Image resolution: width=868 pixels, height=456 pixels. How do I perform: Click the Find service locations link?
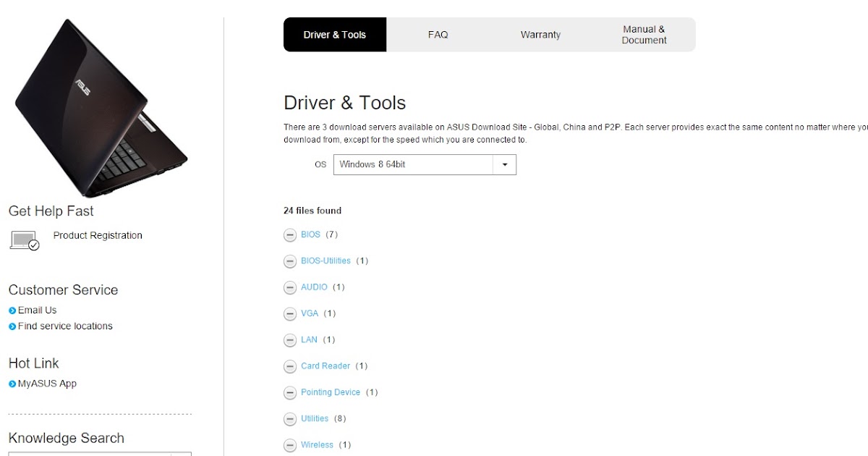click(x=65, y=326)
